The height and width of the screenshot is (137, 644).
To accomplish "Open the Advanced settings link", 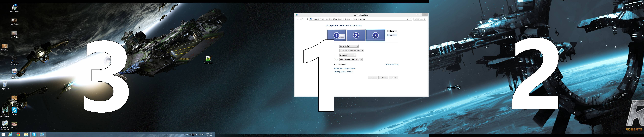I will tap(392, 64).
